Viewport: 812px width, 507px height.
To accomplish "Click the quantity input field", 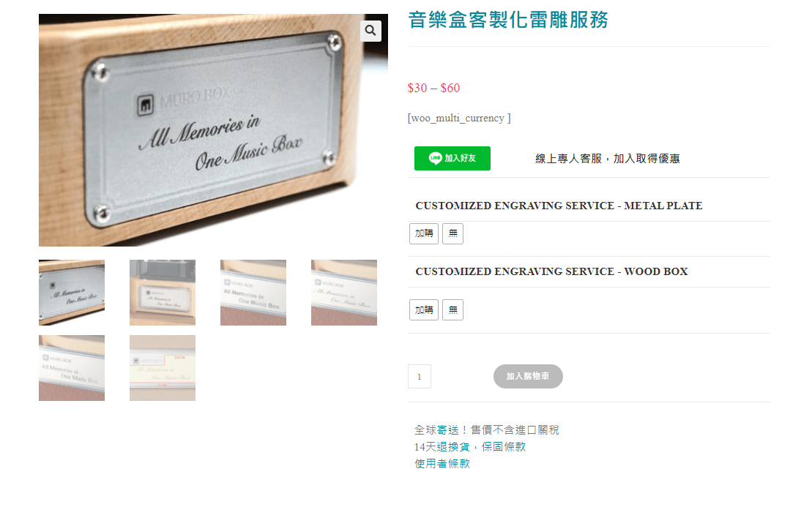I will [420, 377].
